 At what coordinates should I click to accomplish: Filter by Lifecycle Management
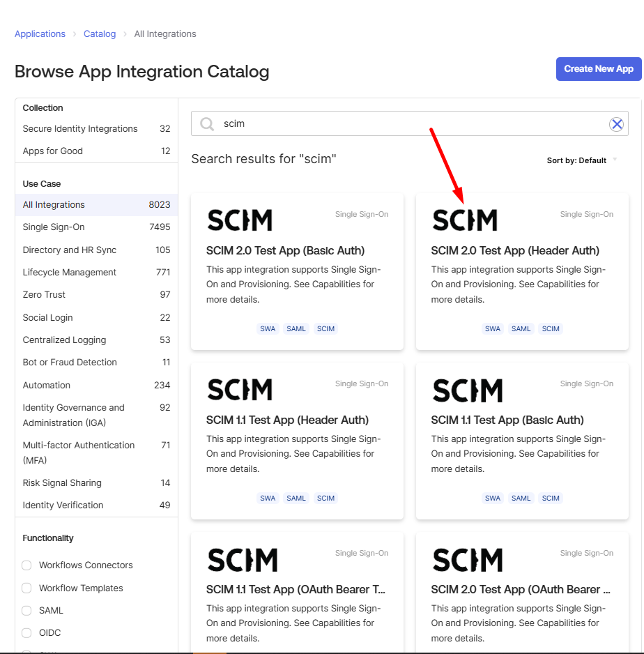pos(96,273)
